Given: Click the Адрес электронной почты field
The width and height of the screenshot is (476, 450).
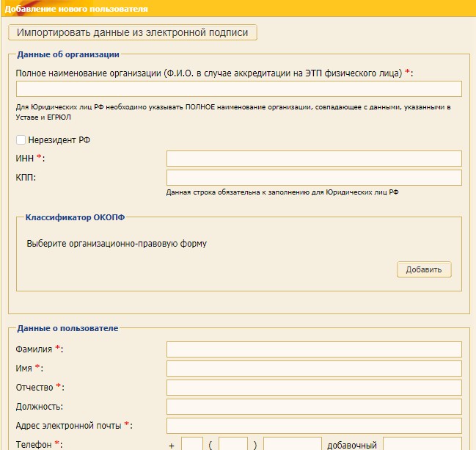Looking at the screenshot, I should [x=314, y=426].
